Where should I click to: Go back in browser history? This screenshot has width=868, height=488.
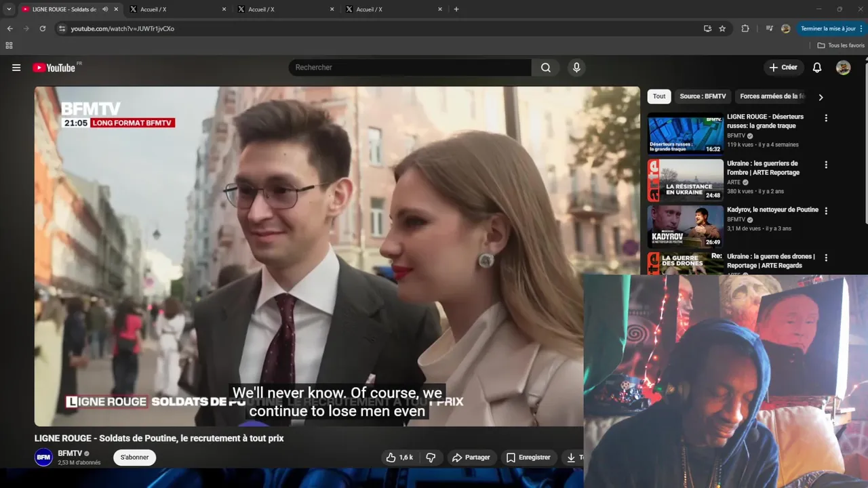9,28
